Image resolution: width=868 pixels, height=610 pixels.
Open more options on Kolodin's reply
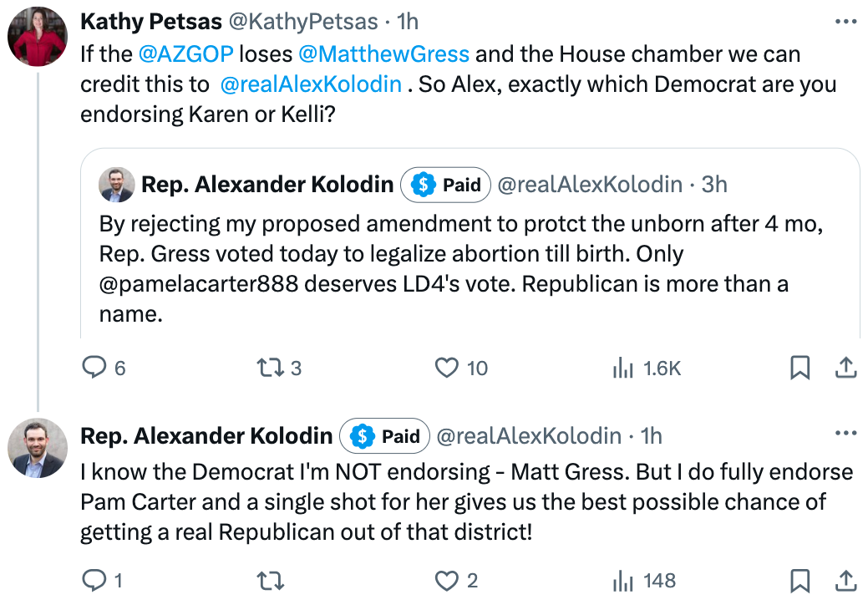point(845,434)
